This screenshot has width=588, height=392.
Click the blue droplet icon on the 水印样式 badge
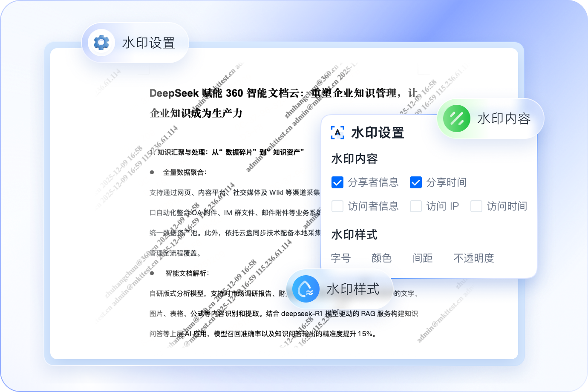coord(305,289)
